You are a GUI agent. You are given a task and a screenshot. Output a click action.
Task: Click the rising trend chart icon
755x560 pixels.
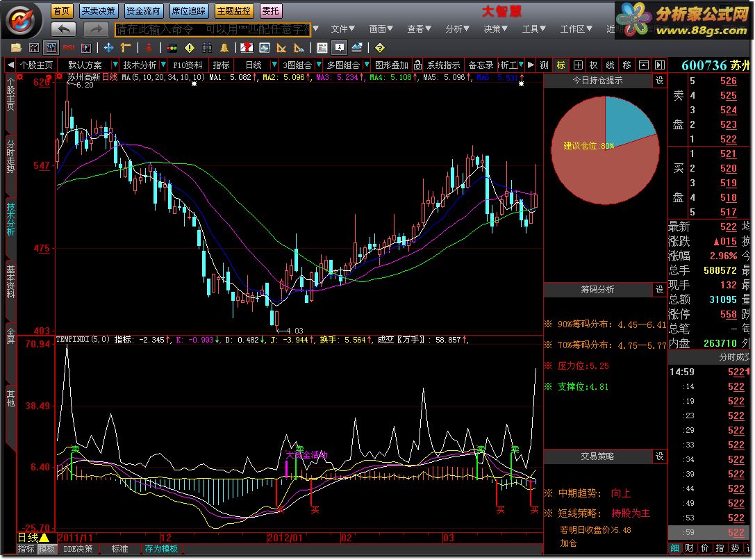pos(357,48)
